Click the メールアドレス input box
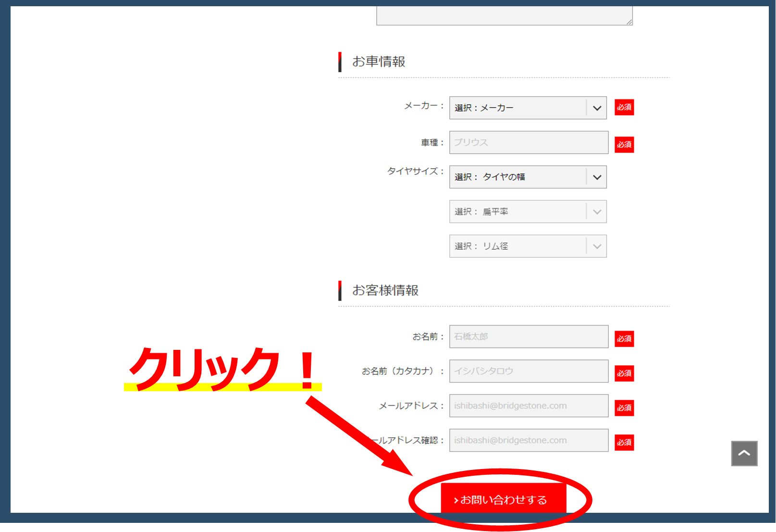776x532 pixels. (529, 406)
